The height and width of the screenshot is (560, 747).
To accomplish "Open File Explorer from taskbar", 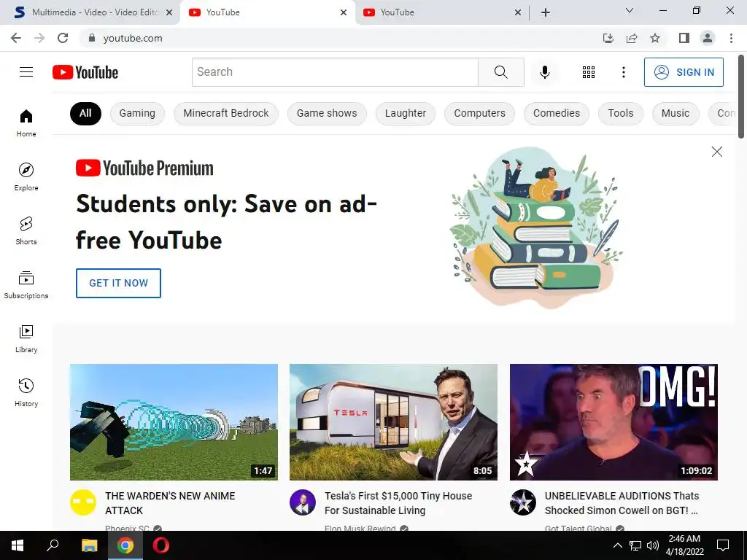I will click(x=89, y=545).
